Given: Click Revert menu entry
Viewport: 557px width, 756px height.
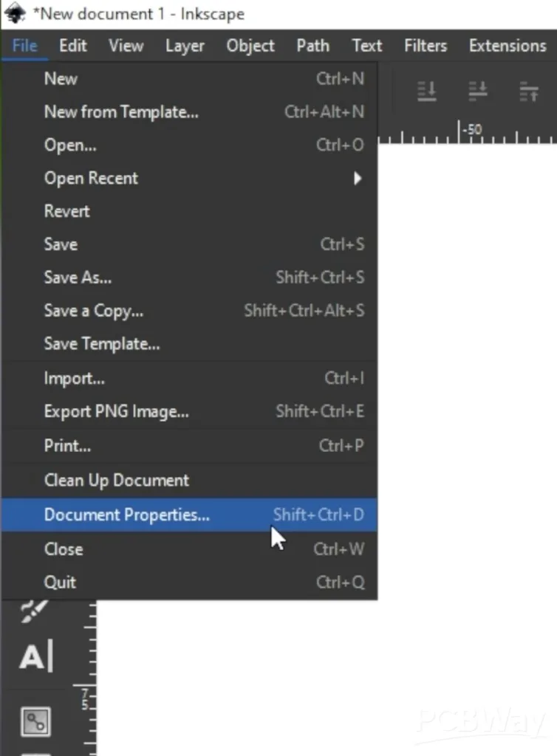Looking at the screenshot, I should [x=66, y=211].
